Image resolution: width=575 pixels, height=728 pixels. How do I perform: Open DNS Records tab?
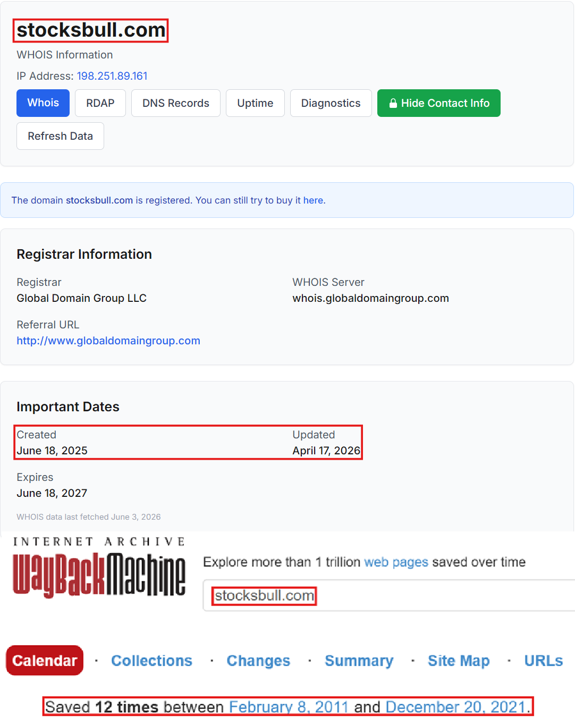pos(176,103)
